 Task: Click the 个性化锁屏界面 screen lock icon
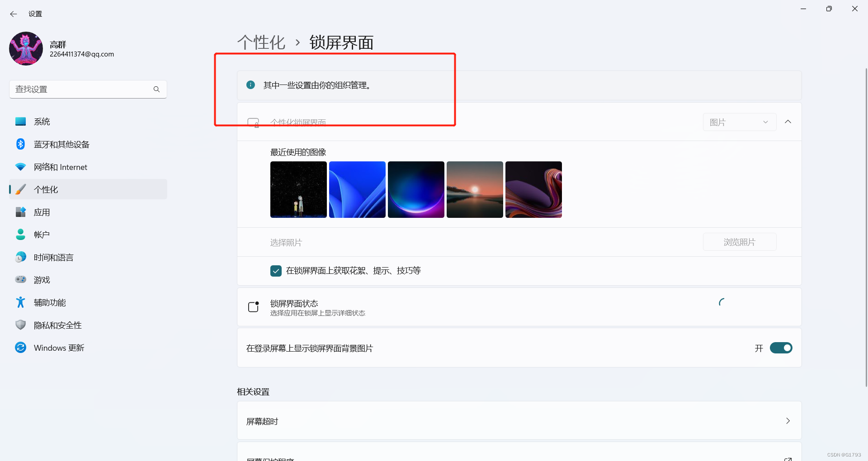click(254, 122)
